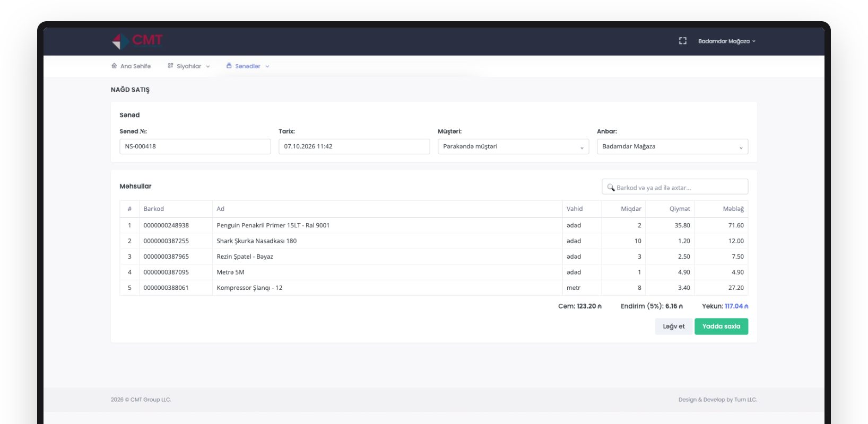Image resolution: width=868 pixels, height=424 pixels.
Task: Open the Müştəri dropdown
Action: (513, 147)
